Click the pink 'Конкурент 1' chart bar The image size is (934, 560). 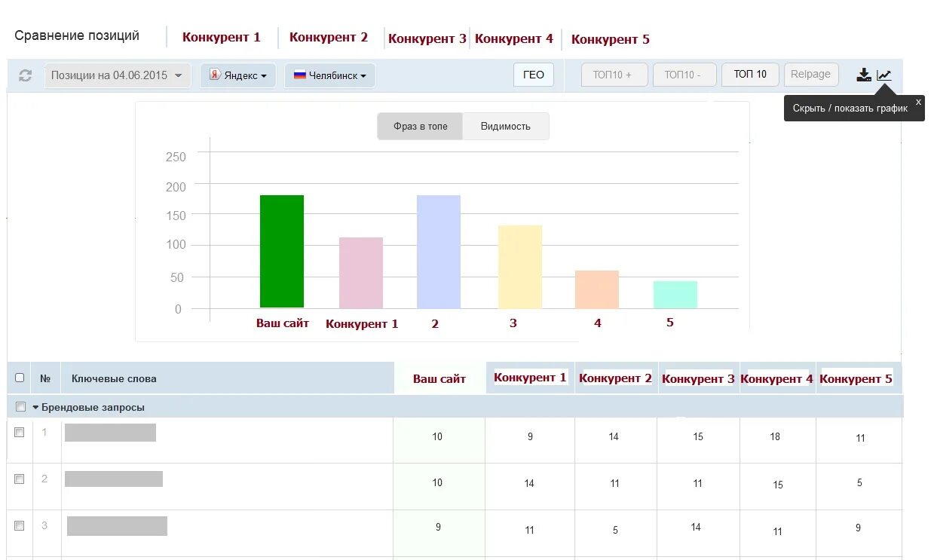[x=361, y=273]
